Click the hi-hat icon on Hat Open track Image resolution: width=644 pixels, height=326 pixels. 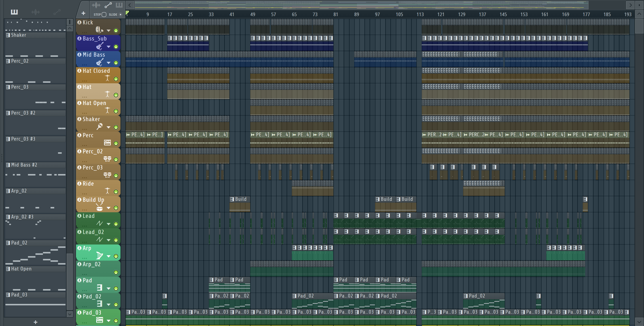tap(108, 110)
